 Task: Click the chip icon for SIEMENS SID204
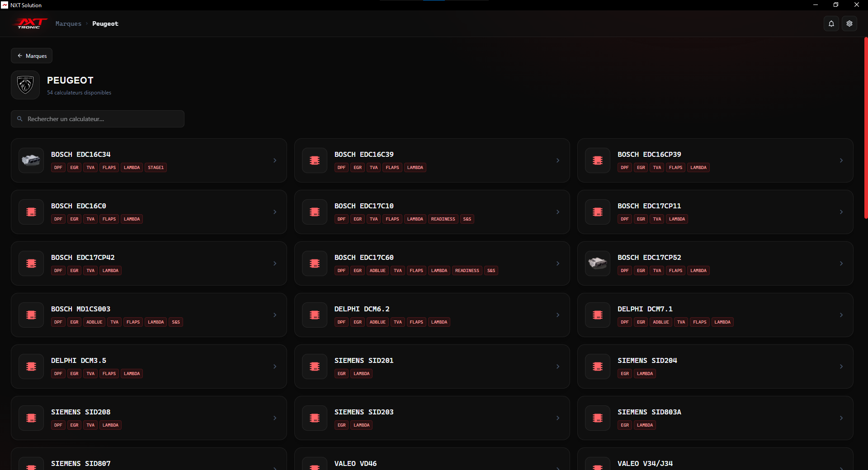[598, 367]
